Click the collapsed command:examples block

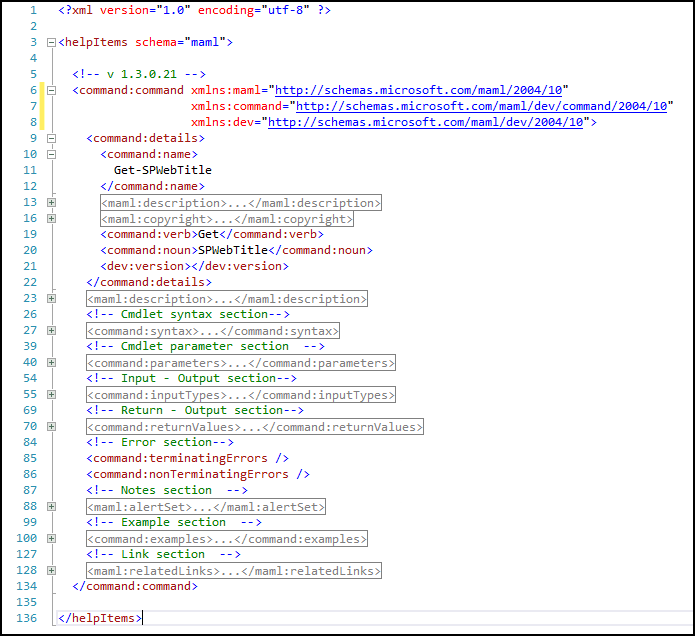tap(226, 539)
